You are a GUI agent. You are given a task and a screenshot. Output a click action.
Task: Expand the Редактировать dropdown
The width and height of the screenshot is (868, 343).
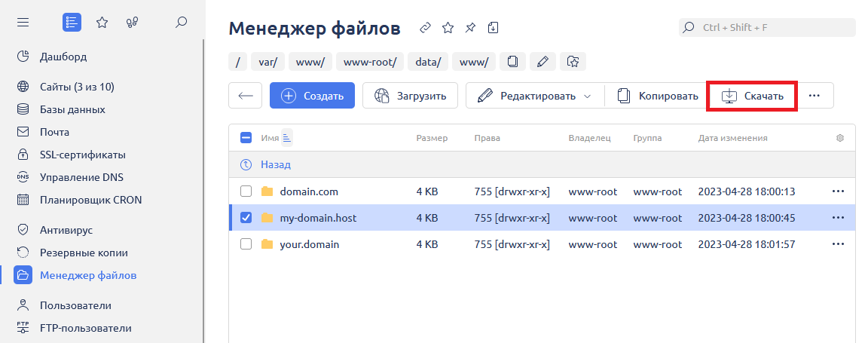(x=588, y=96)
